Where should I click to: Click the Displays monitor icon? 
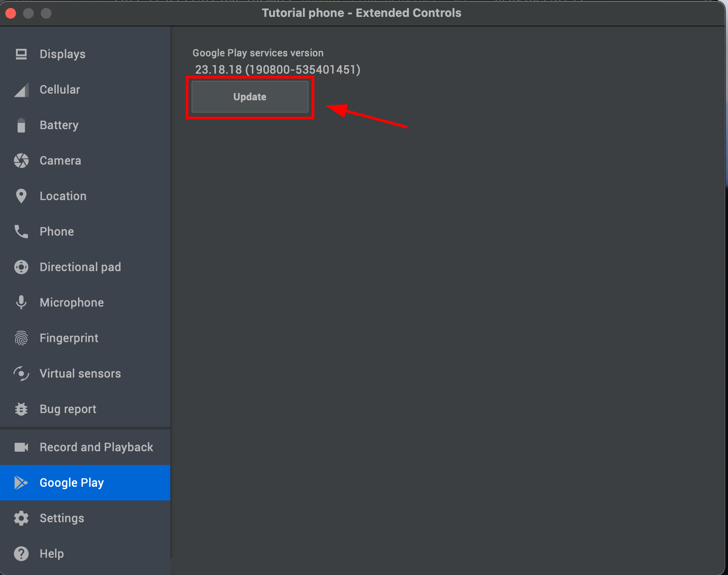pyautogui.click(x=21, y=54)
